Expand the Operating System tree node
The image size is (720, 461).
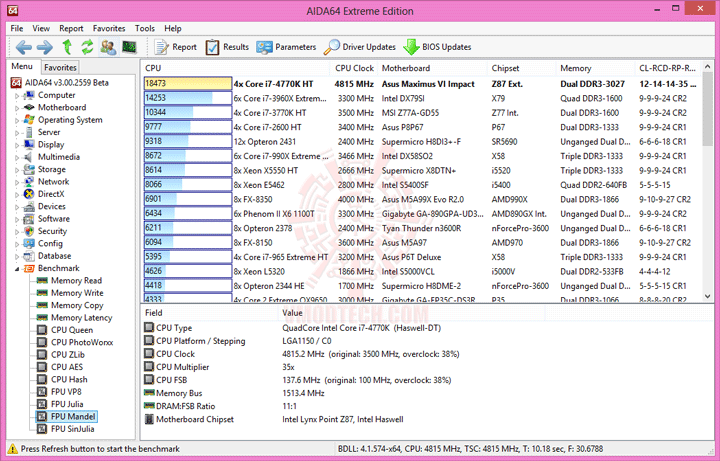point(17,121)
